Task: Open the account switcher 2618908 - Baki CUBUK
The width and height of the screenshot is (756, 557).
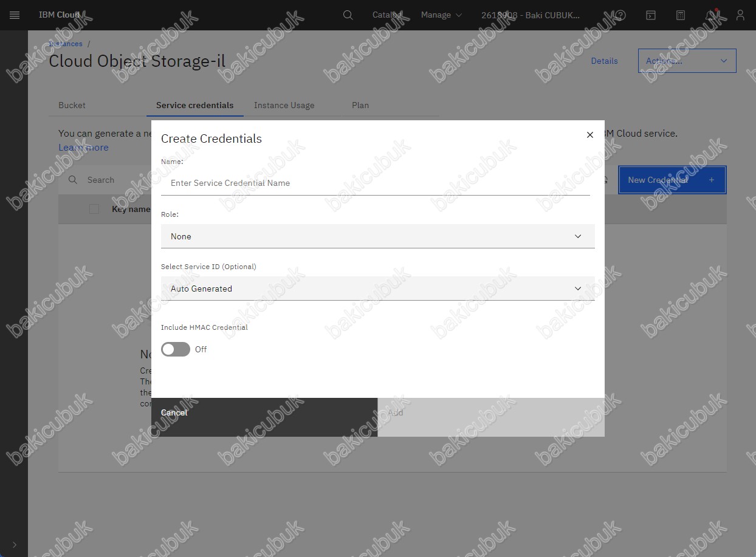Action: coord(530,15)
